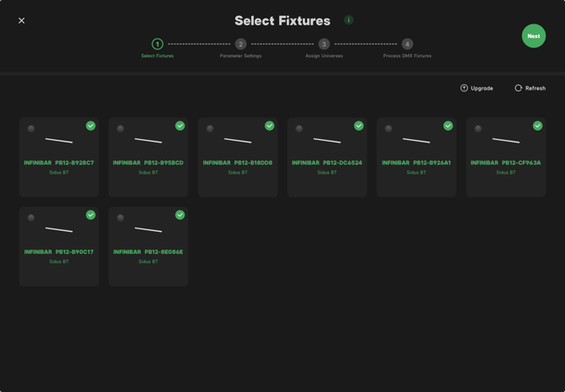The height and width of the screenshot is (392, 565).
Task: Toggle the PB12-8E086E fixture checkmark
Action: [x=180, y=215]
